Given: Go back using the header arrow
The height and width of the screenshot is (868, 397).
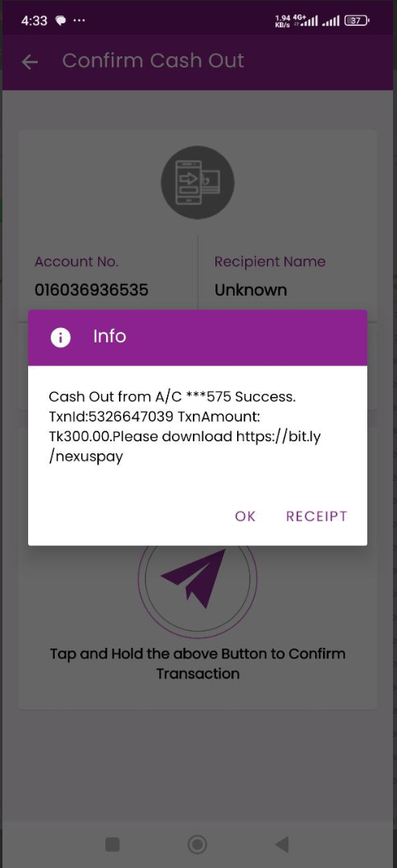Looking at the screenshot, I should pyautogui.click(x=30, y=62).
